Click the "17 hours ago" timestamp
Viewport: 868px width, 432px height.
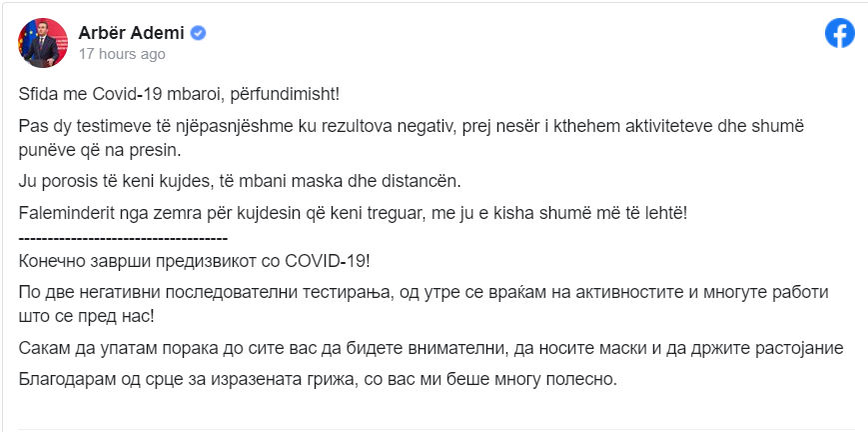click(x=122, y=54)
